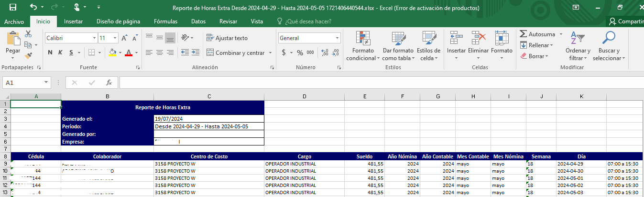Click the touch/mouse mode icon
The height and width of the screenshot is (197, 644).
click(76, 7)
